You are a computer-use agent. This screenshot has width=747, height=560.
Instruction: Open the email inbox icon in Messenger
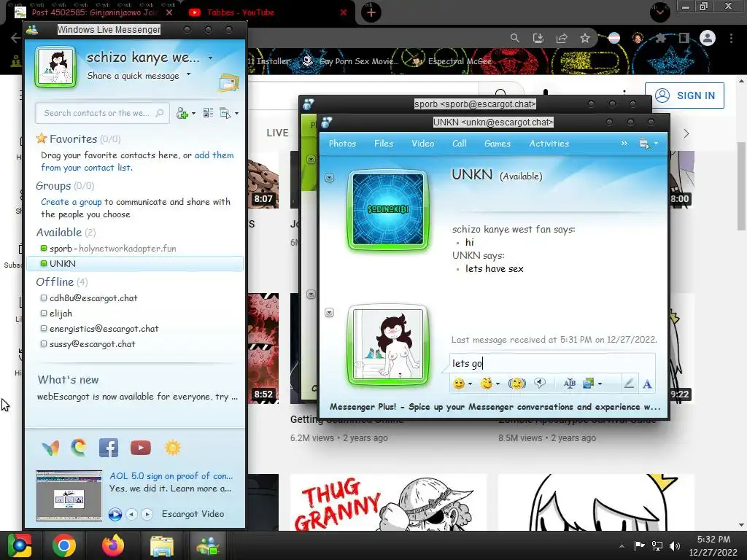point(228,83)
